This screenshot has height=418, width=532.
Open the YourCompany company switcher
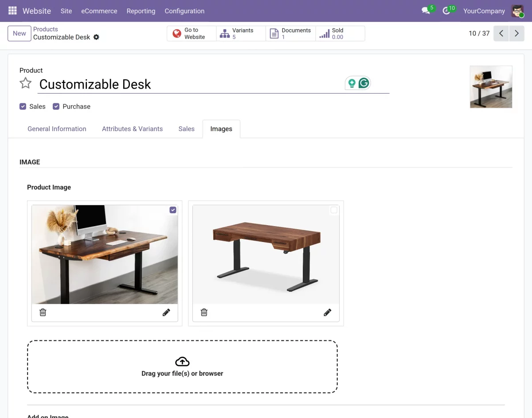484,11
